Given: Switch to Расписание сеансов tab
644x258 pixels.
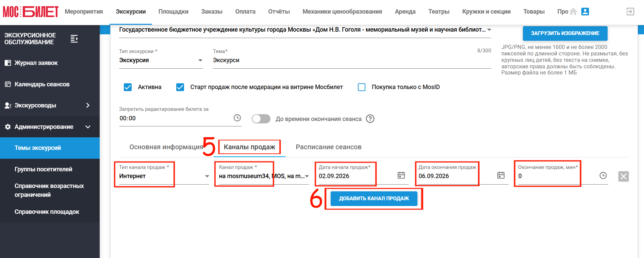Looking at the screenshot, I should (329, 147).
